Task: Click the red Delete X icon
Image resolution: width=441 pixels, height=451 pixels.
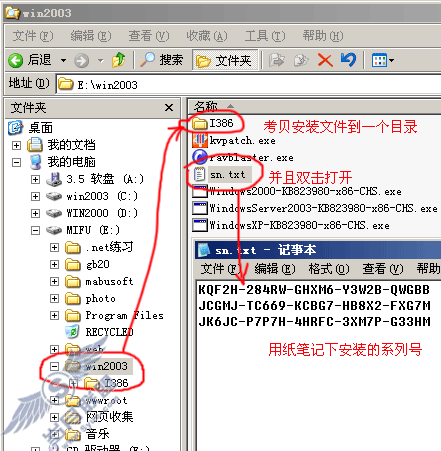Action: [x=325, y=60]
